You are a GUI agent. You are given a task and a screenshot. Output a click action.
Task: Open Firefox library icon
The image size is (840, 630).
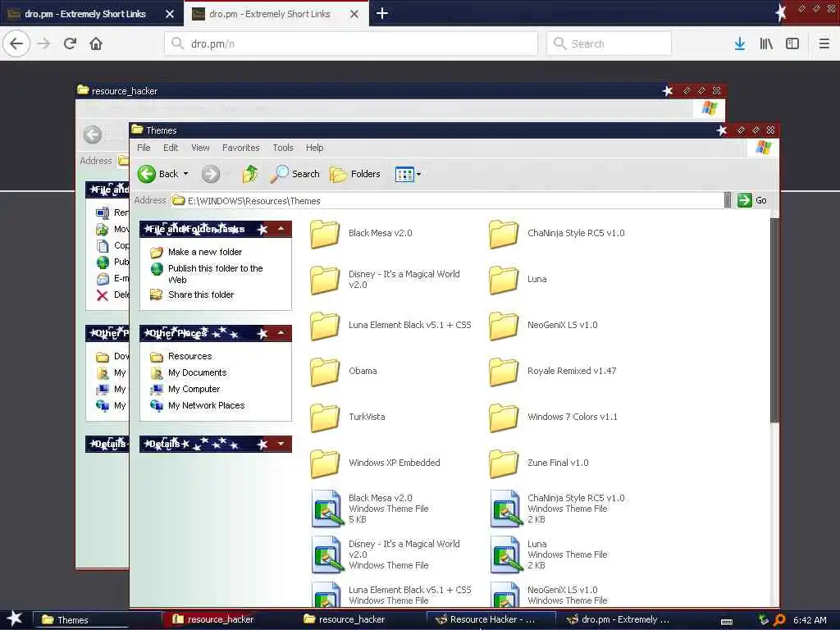pos(766,43)
